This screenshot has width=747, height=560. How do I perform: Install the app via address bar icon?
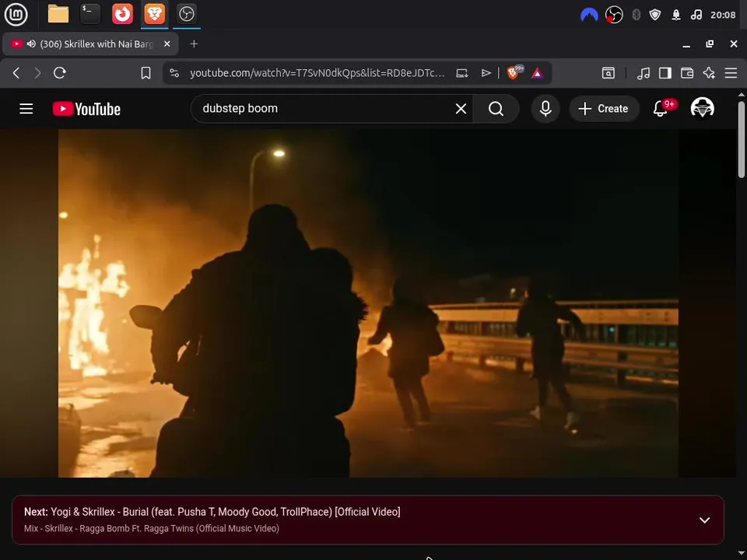[461, 73]
